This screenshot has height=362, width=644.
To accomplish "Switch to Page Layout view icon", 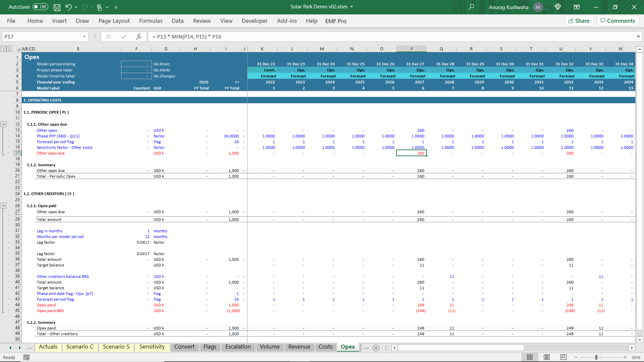I will click(547, 357).
